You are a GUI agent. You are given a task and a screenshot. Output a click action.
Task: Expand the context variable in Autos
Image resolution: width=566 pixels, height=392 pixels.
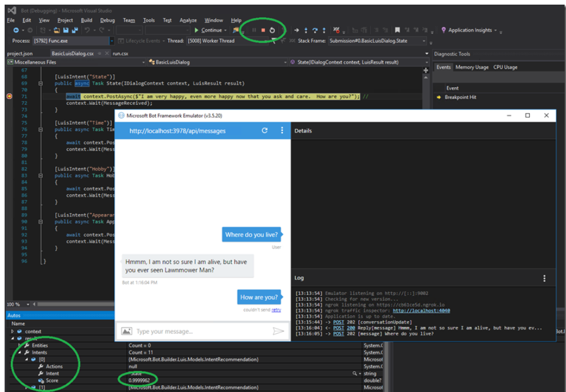[13, 331]
